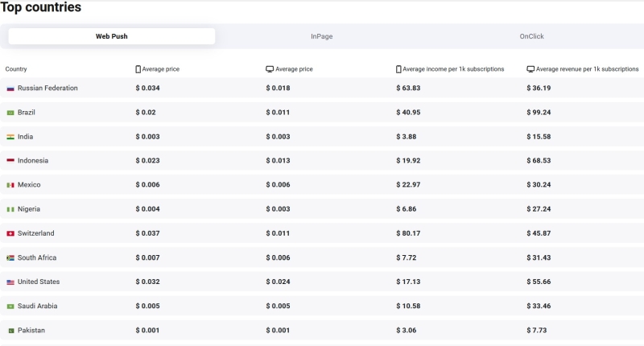Click the India flag icon
This screenshot has height=346, width=644.
click(10, 137)
